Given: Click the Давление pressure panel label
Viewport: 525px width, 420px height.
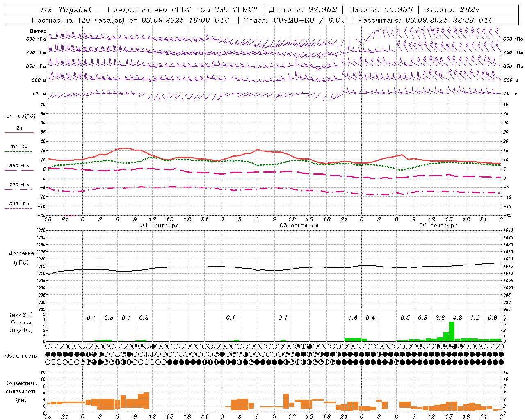Looking at the screenshot, I should coord(21,253).
